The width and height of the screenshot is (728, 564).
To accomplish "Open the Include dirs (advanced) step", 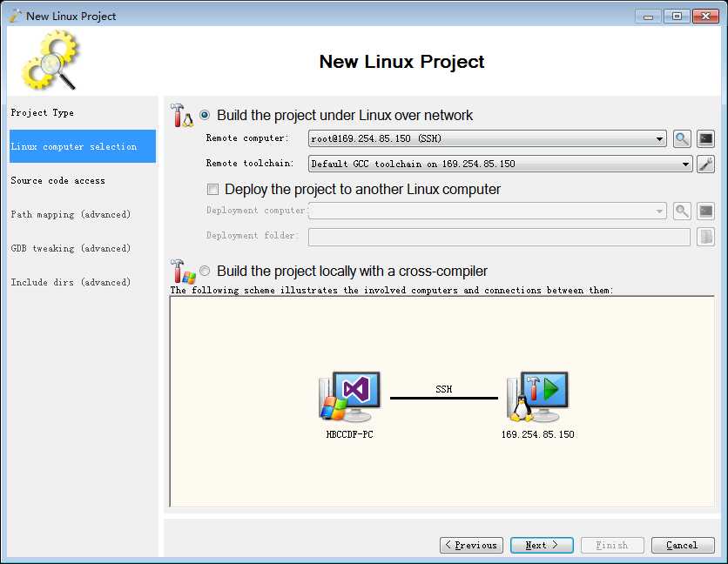I will click(x=83, y=282).
